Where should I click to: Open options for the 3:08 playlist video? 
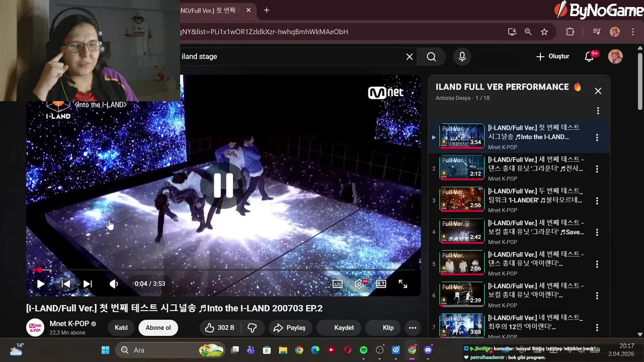point(597,327)
